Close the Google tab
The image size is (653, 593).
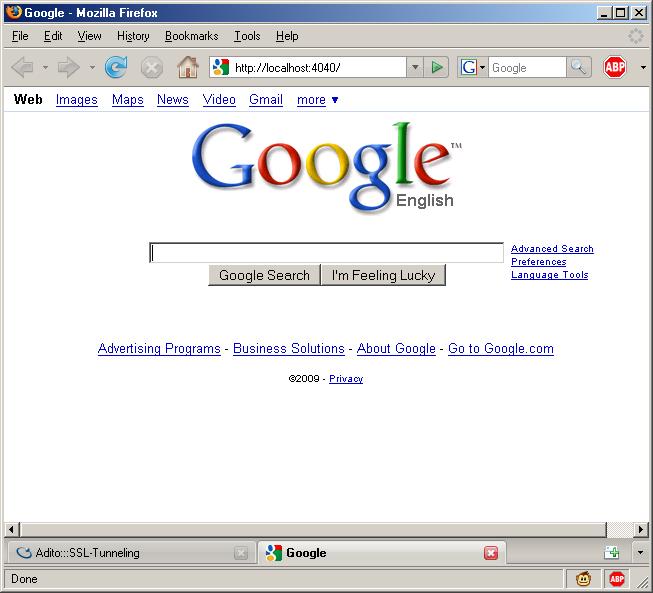[491, 553]
